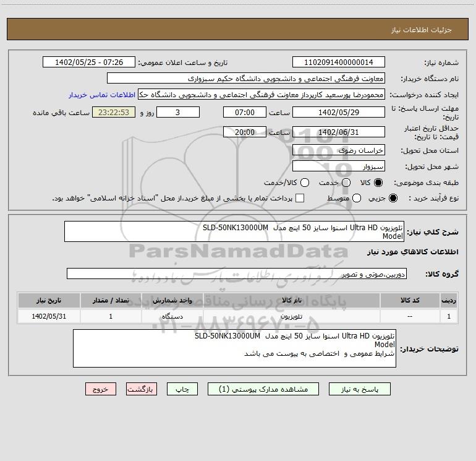Click the تاریخ و ساعت اعلان عمومی label
Screen dimensions: 476x461
click(183, 62)
